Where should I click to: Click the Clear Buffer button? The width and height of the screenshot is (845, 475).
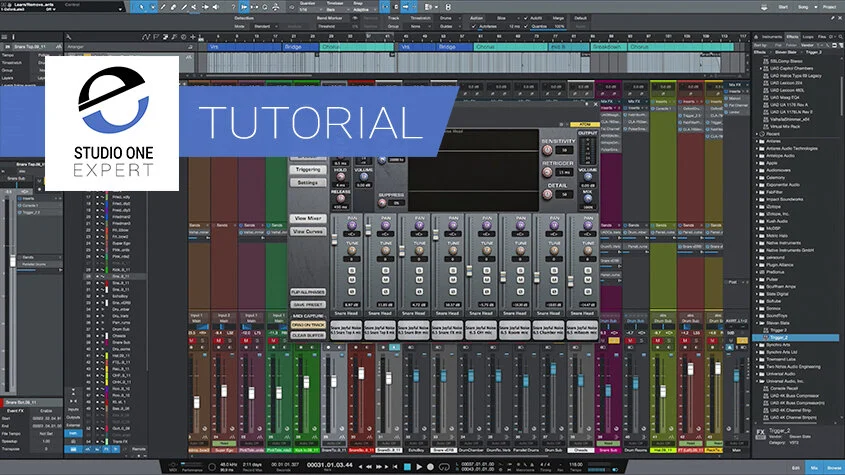coord(308,335)
